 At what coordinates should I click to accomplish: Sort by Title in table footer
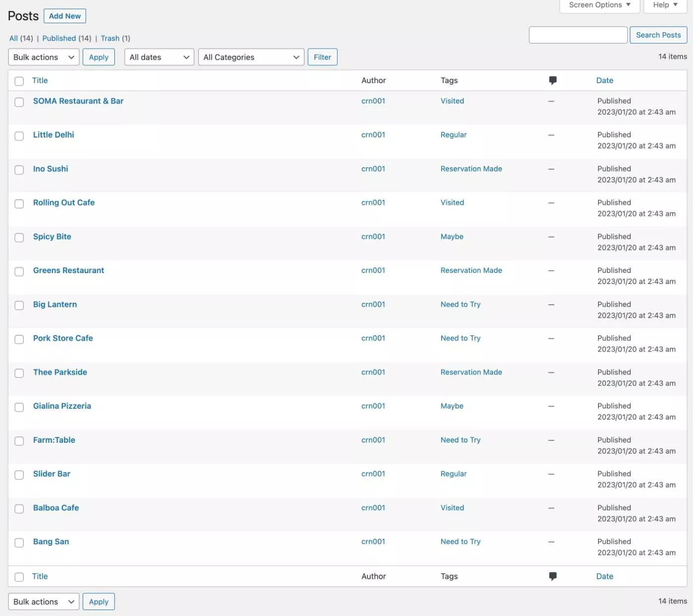[40, 576]
